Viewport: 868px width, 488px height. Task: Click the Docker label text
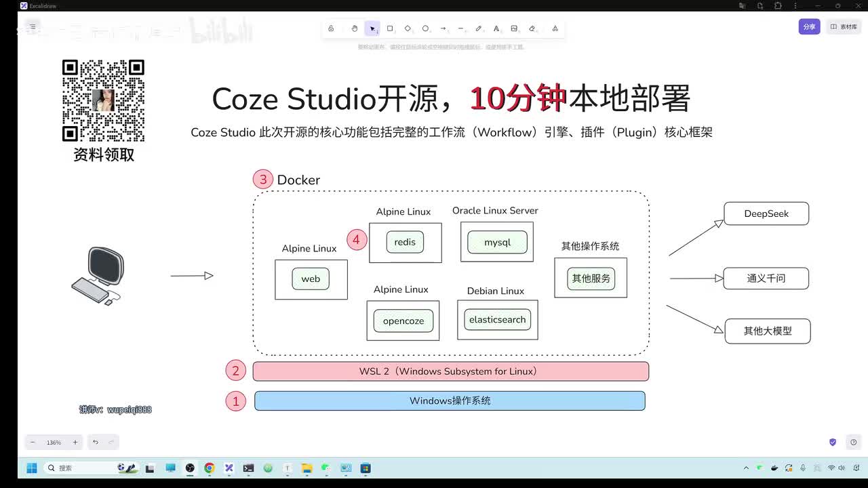click(x=298, y=180)
